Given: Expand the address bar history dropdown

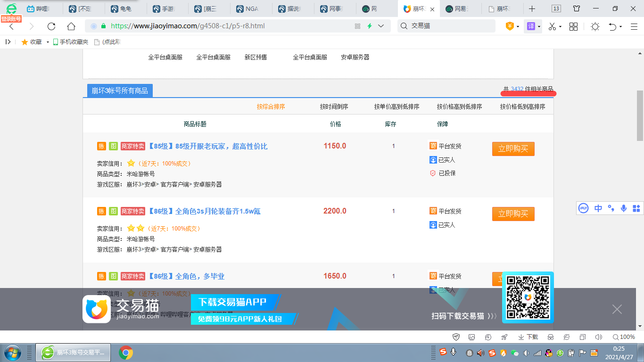Looking at the screenshot, I should click(x=381, y=26).
